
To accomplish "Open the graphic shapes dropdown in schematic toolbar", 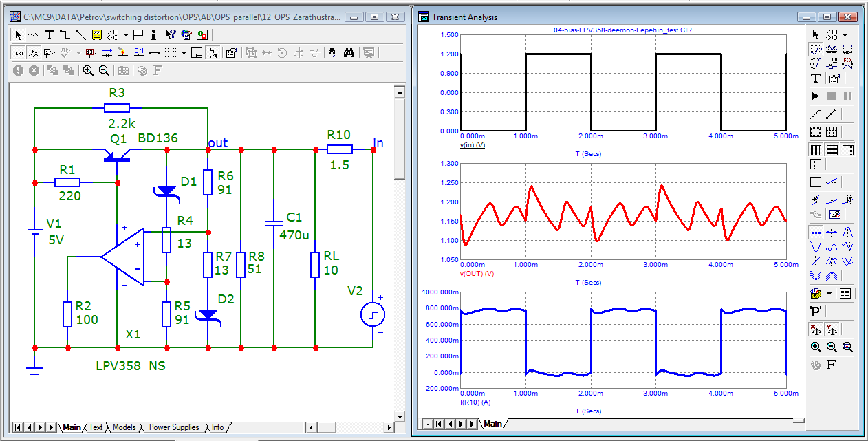I will pyautogui.click(x=126, y=35).
